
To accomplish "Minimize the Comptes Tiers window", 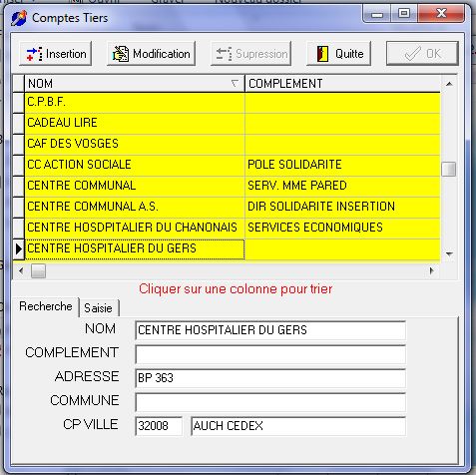I will click(377, 14).
